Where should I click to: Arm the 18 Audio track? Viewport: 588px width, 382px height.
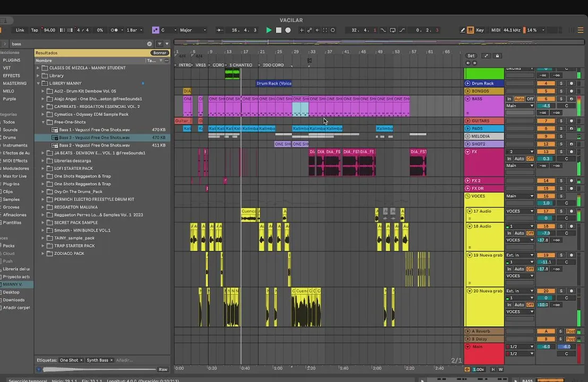click(572, 226)
